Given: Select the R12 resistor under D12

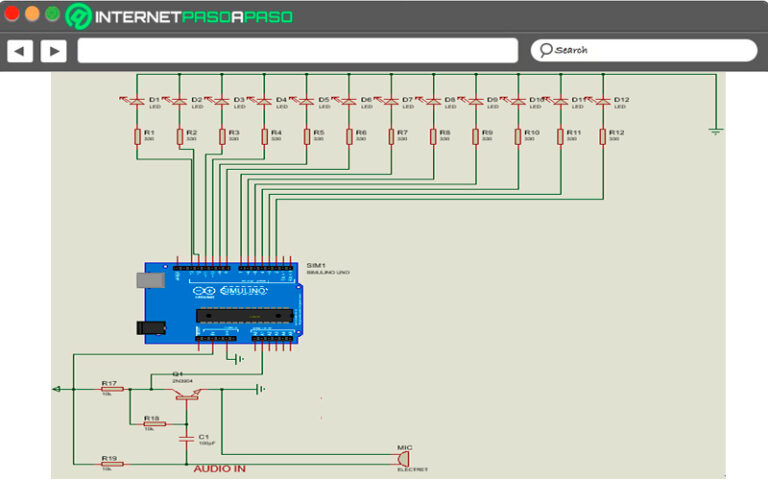Looking at the screenshot, I should 603,135.
